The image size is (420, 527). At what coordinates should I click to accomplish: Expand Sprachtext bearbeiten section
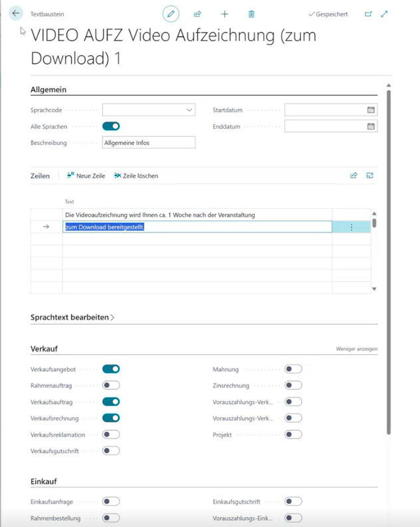(72, 318)
